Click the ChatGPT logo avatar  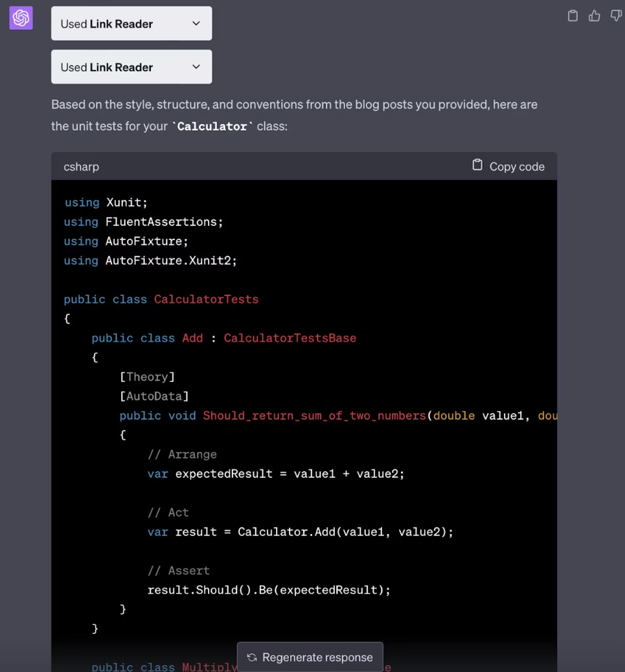click(20, 17)
